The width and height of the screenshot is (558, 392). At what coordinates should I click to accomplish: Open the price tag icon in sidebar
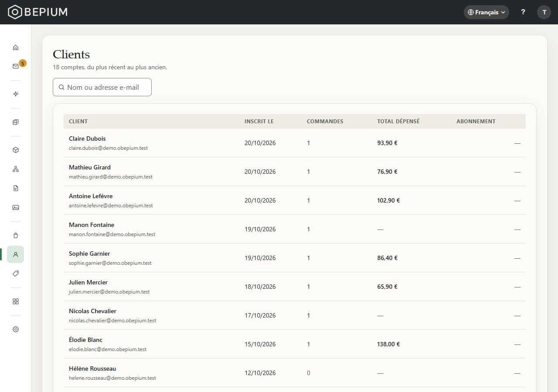(16, 274)
